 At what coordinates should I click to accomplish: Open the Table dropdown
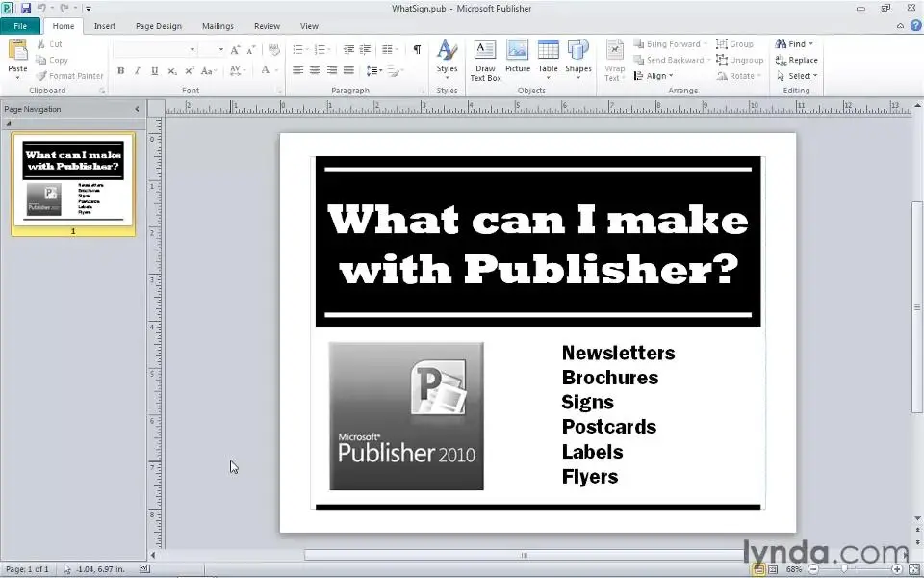[x=548, y=60]
